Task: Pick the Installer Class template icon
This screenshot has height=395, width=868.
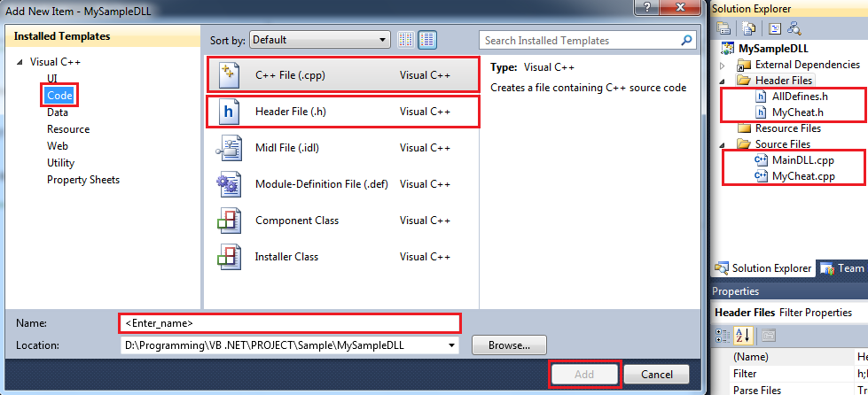Action: tap(229, 257)
